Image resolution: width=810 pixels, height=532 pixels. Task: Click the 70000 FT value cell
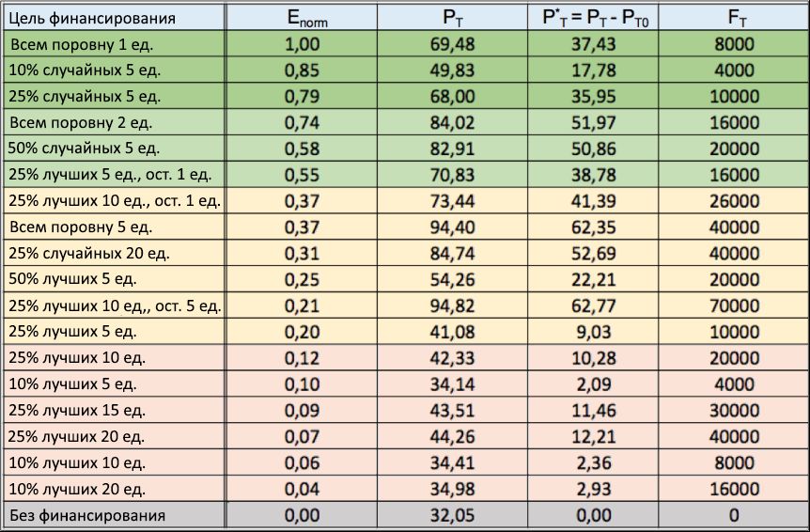click(x=733, y=305)
